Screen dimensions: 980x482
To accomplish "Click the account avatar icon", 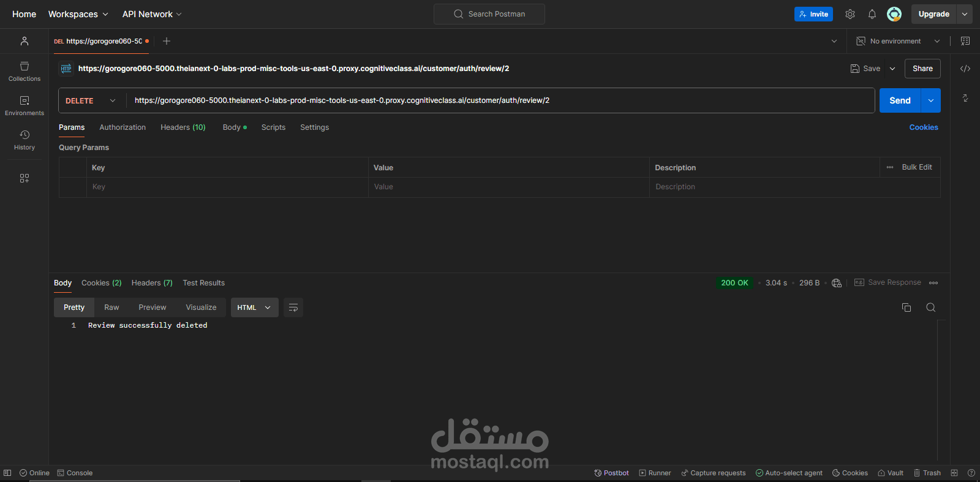I will click(x=894, y=14).
